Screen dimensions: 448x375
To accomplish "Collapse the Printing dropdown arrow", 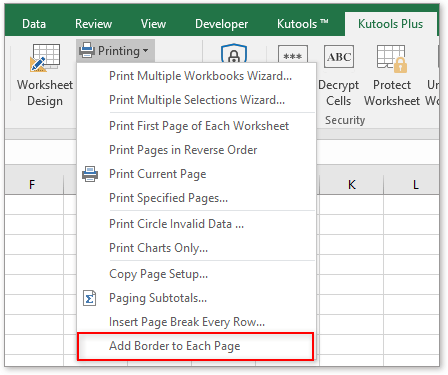I will pos(146,51).
